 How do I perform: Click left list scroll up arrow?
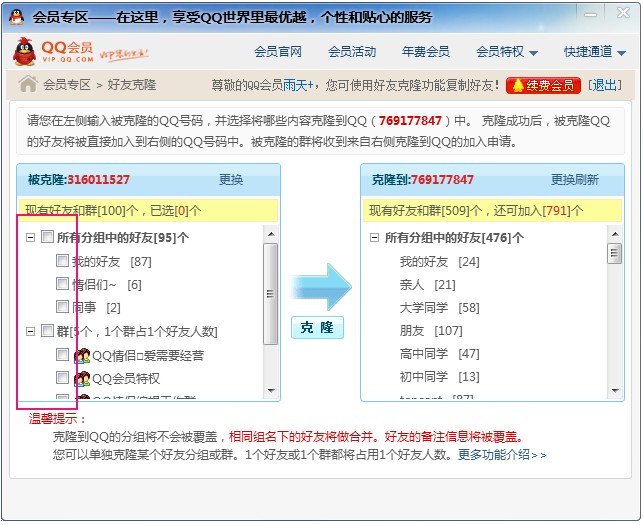[271, 234]
